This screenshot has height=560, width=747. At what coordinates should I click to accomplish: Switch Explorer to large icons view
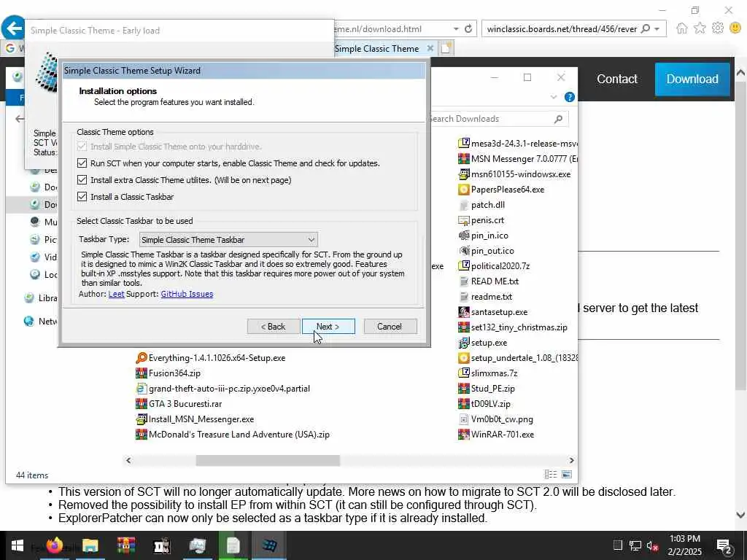[x=566, y=474]
